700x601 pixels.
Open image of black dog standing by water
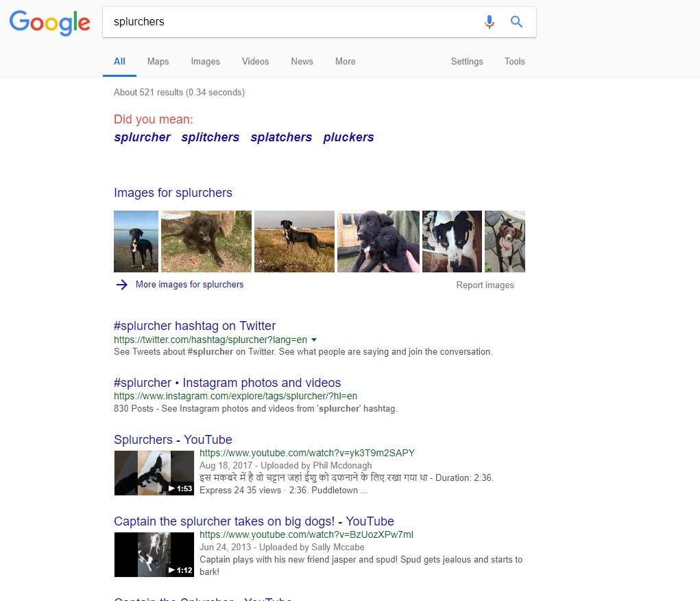click(x=136, y=241)
